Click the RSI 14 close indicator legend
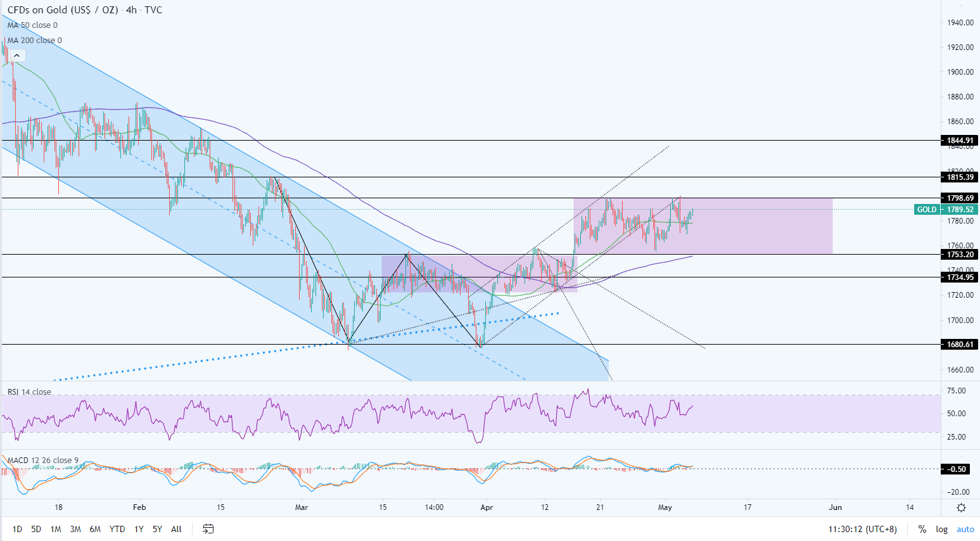 click(x=29, y=392)
